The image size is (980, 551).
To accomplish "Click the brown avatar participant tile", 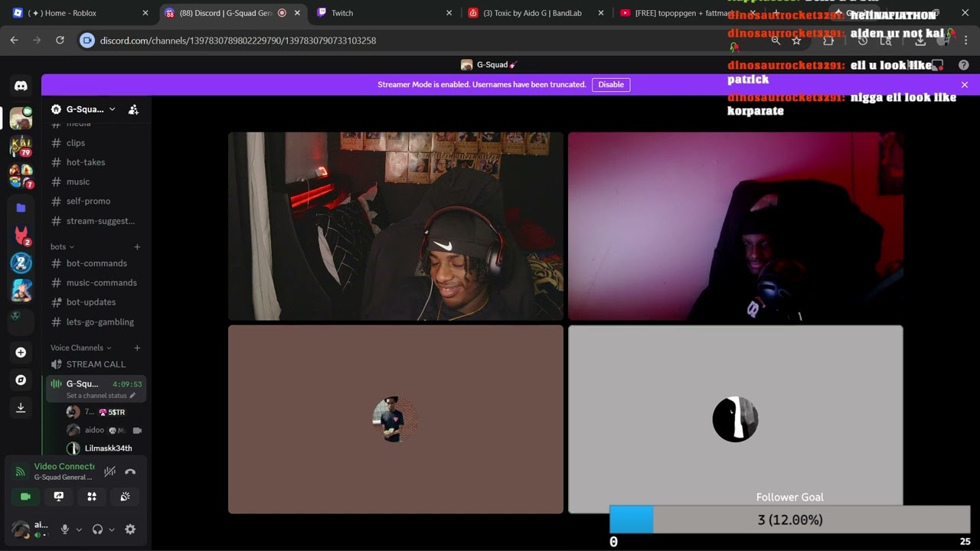I will (396, 419).
